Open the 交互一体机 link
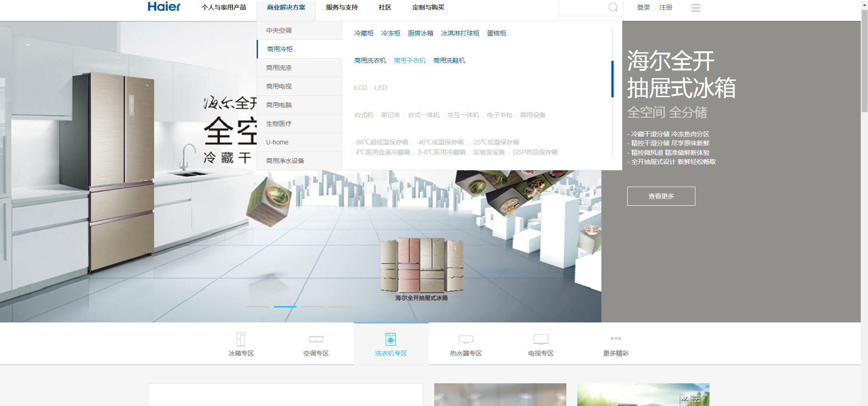This screenshot has height=406, width=868. pyautogui.click(x=463, y=115)
